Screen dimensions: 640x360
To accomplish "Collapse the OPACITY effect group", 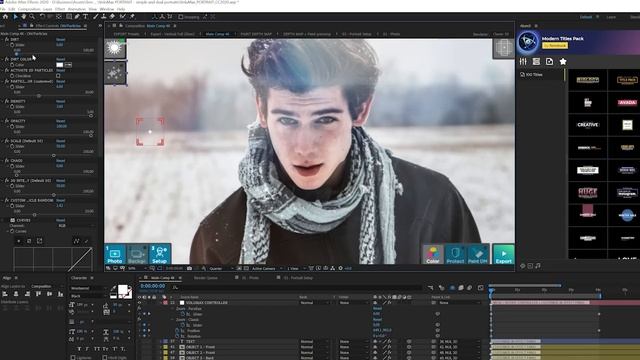I will [x=2, y=121].
